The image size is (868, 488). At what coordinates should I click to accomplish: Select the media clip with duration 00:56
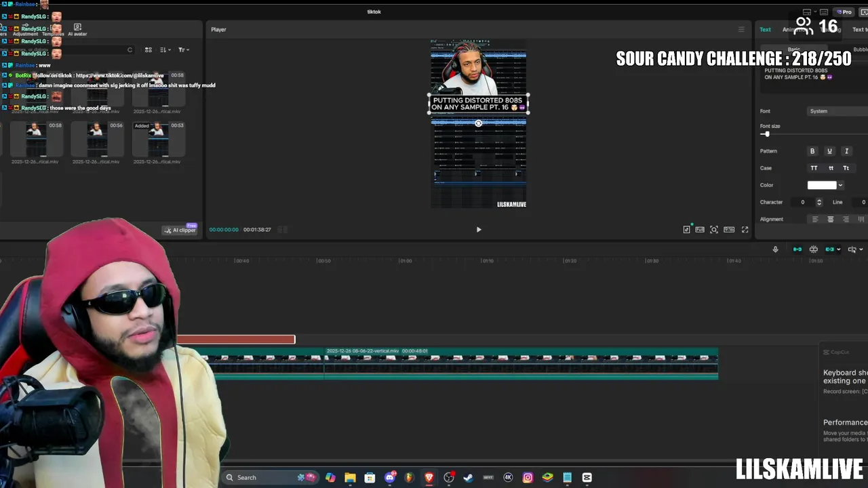click(x=97, y=139)
